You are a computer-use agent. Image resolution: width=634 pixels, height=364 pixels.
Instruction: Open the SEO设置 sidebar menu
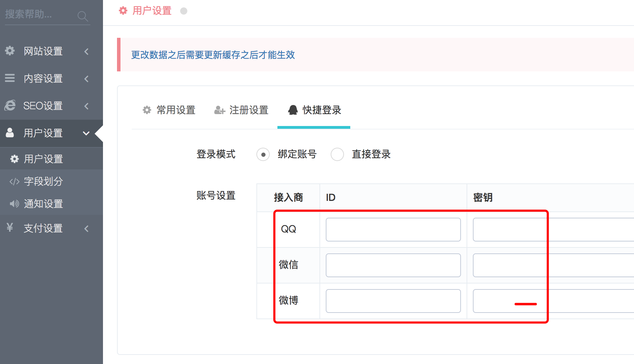51,106
